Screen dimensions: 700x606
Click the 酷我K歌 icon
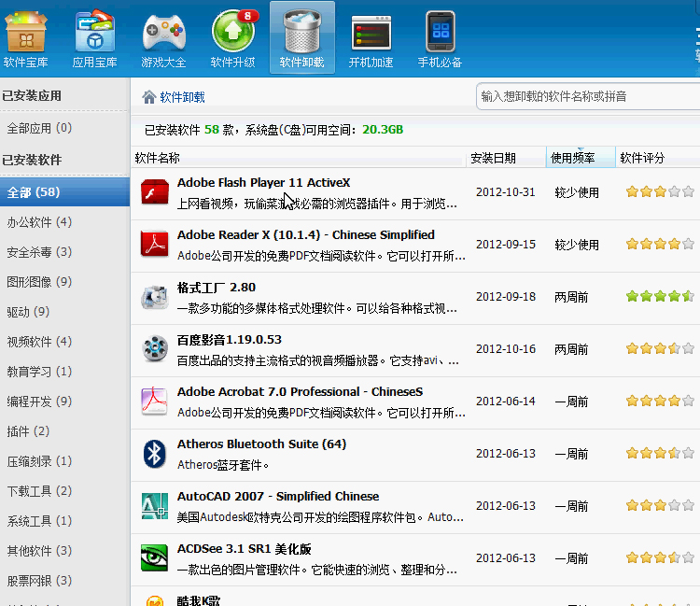coord(154,600)
